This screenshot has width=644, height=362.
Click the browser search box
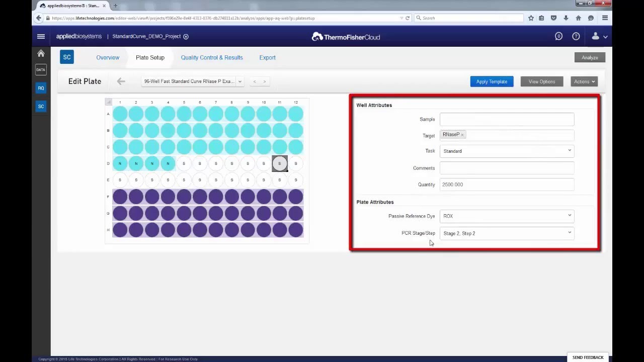point(469,18)
